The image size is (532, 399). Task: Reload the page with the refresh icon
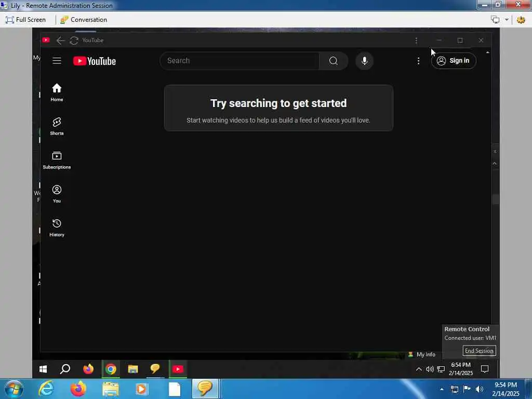(74, 41)
